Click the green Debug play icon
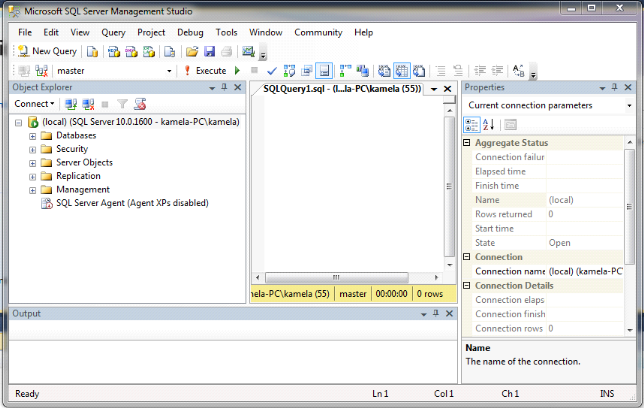This screenshot has height=408, width=644. pos(237,71)
